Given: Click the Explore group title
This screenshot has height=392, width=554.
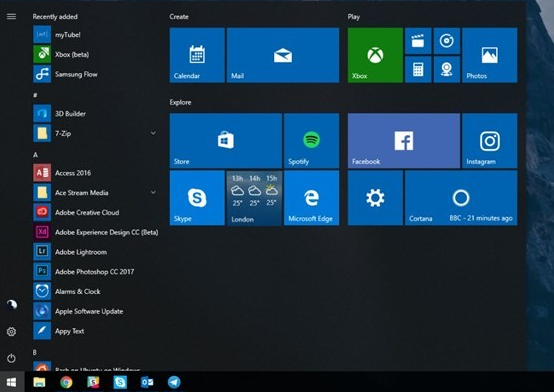Looking at the screenshot, I should pos(180,102).
